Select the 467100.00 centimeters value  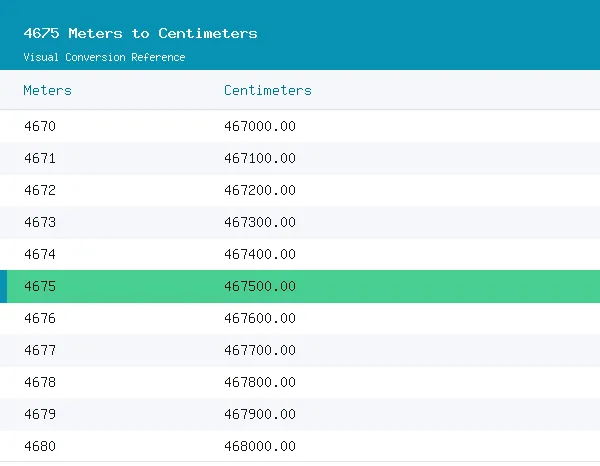pos(260,158)
